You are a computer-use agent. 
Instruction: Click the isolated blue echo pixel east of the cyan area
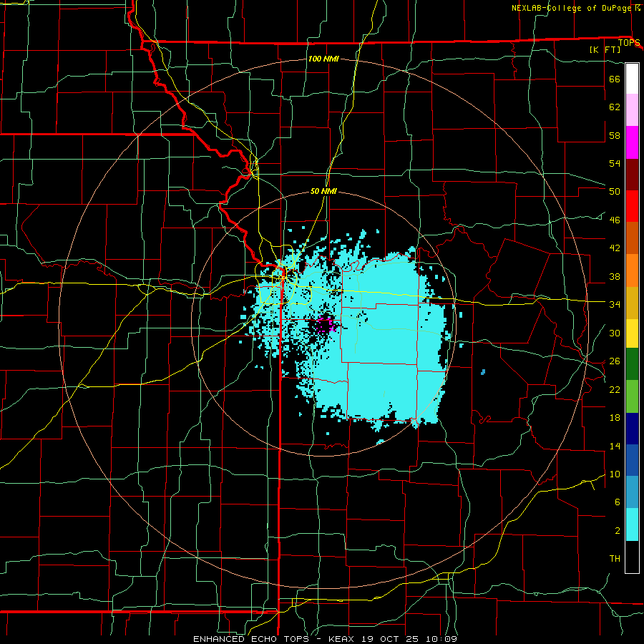tap(483, 372)
